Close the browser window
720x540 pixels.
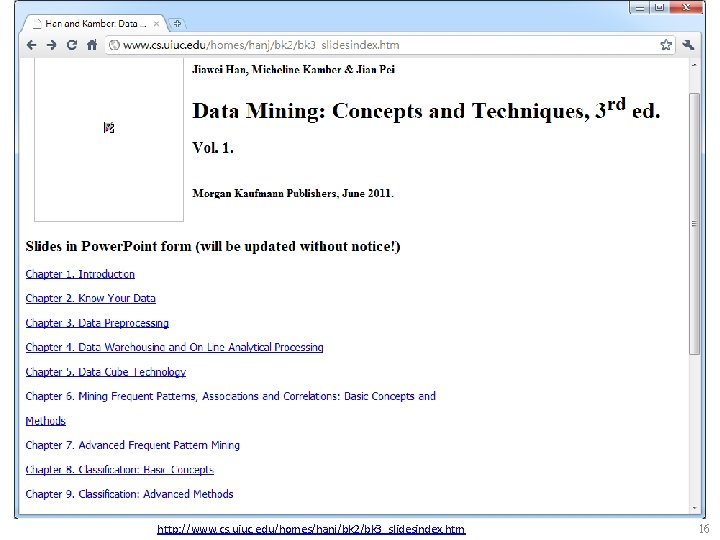tap(686, 7)
